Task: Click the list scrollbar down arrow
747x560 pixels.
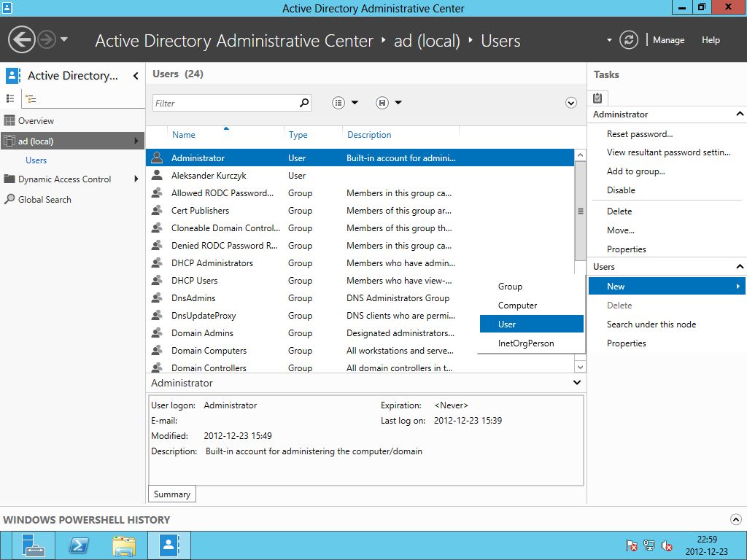Action: tap(580, 367)
